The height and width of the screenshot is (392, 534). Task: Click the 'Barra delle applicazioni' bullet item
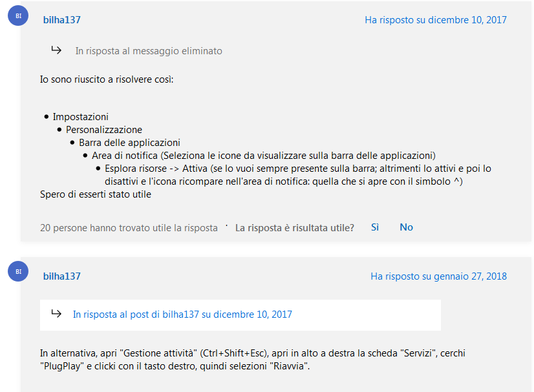tap(129, 143)
